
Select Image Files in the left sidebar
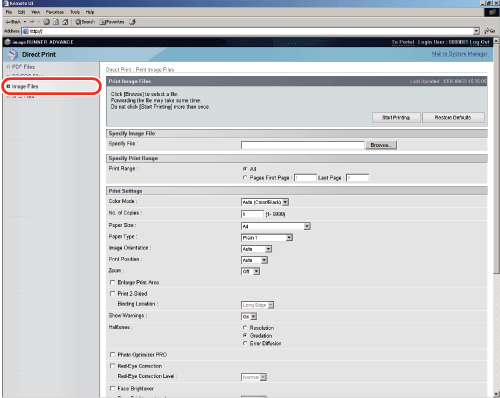click(25, 86)
